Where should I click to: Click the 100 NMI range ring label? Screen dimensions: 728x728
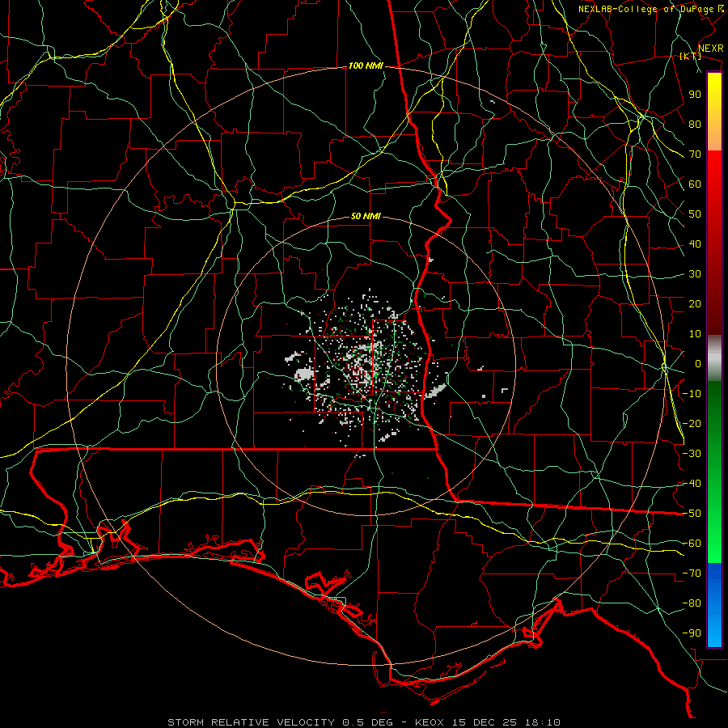(366, 66)
